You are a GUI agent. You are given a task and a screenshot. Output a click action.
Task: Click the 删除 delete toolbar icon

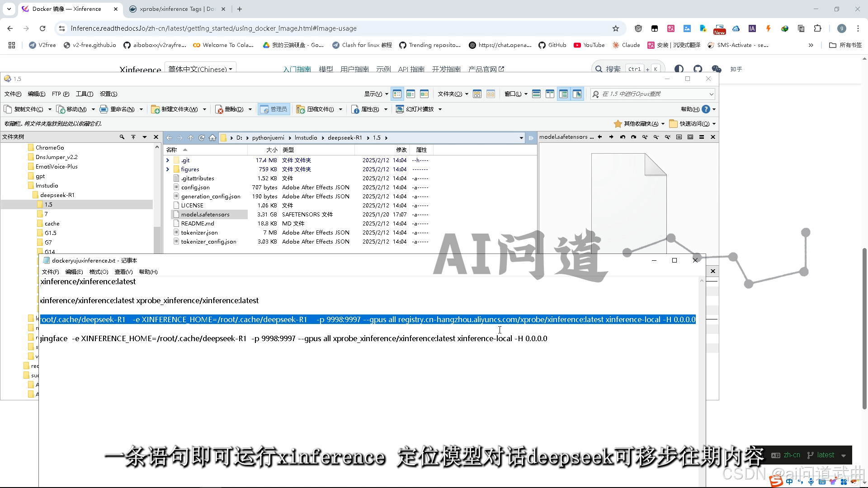tap(219, 109)
